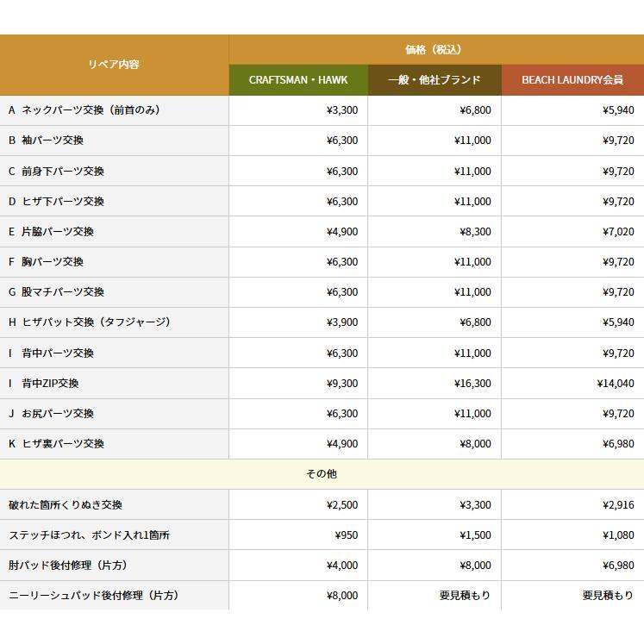Click the ¥14,040 BEACH LAUNDRY member price
The height and width of the screenshot is (644, 644).
click(615, 384)
